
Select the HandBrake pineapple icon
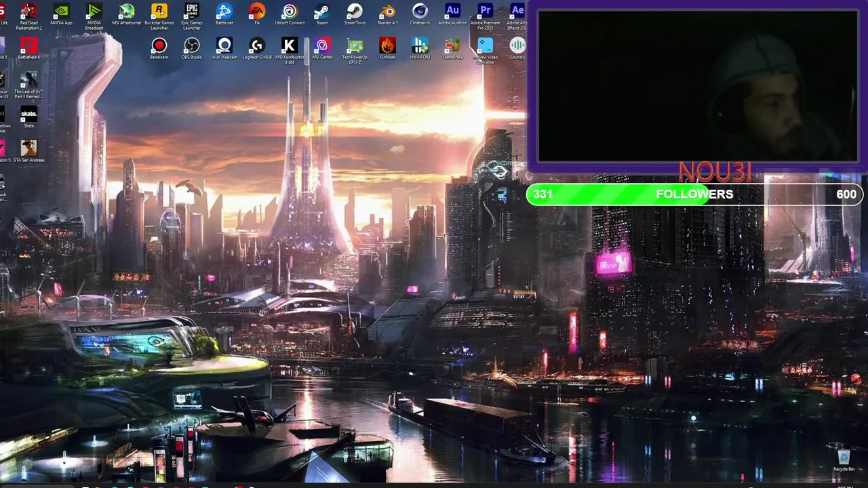point(452,49)
